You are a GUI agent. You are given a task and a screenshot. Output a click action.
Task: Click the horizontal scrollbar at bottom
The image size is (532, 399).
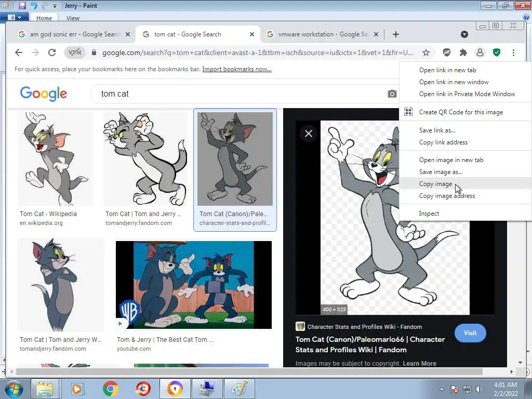[249, 371]
